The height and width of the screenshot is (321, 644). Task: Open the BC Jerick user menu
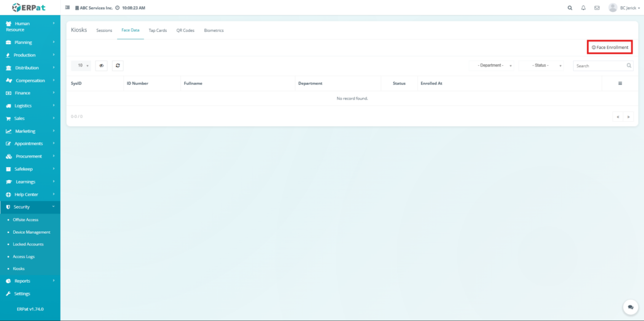pos(624,8)
